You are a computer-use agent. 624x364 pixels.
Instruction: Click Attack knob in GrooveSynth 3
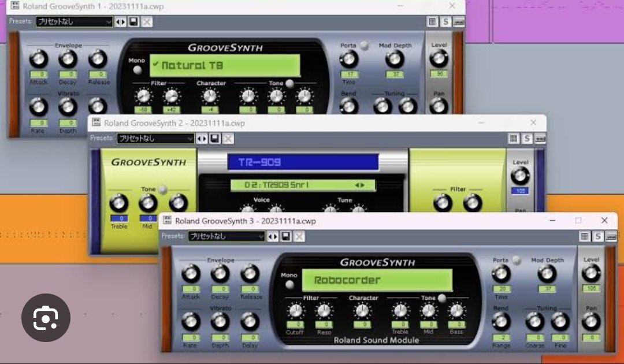click(x=191, y=274)
